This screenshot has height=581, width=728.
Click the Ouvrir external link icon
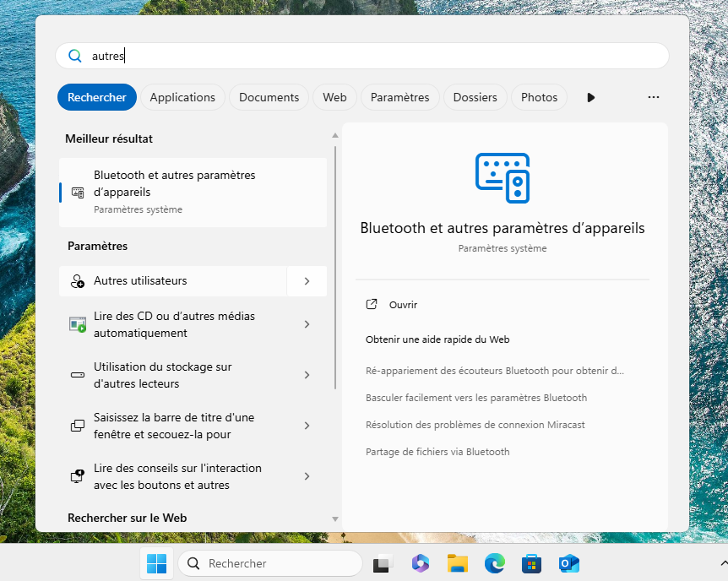[372, 304]
